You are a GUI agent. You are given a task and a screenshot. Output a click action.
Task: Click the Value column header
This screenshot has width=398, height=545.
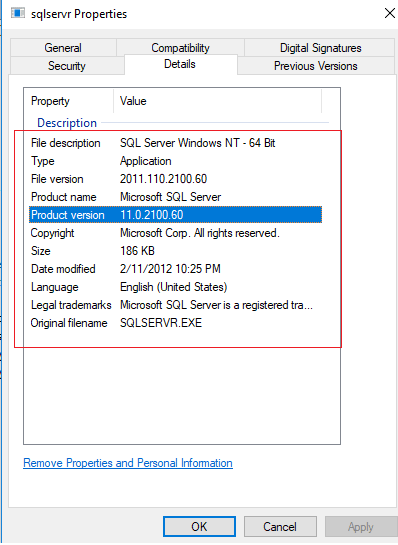pos(218,101)
